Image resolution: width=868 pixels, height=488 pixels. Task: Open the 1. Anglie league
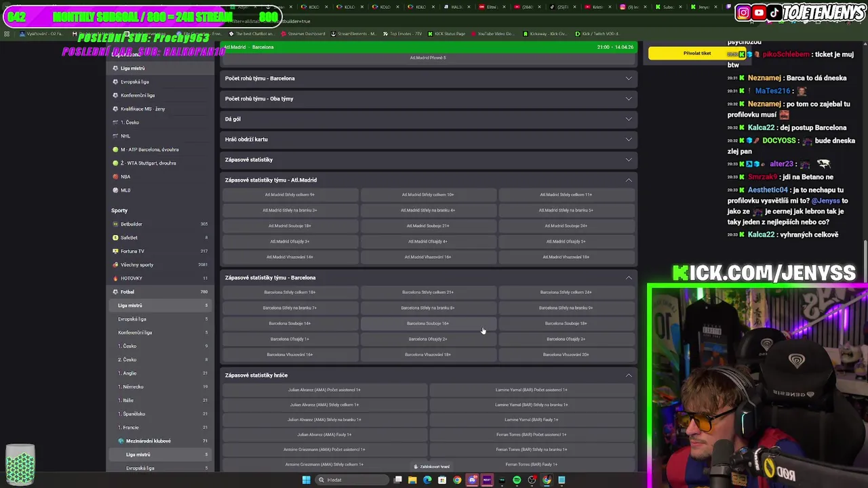[161, 373]
